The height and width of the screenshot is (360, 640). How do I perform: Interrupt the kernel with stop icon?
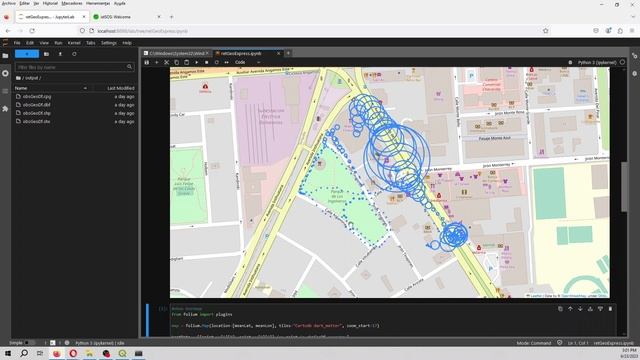point(207,62)
